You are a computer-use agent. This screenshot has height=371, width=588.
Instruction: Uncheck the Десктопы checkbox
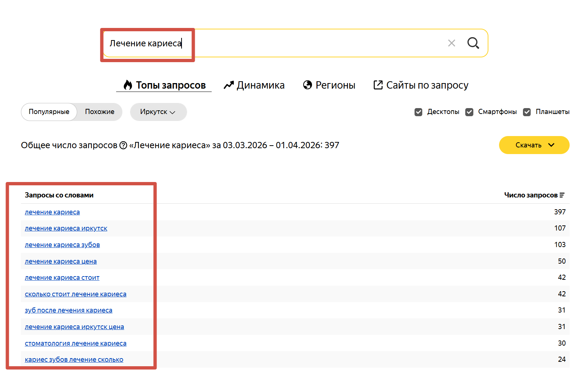pyautogui.click(x=418, y=112)
